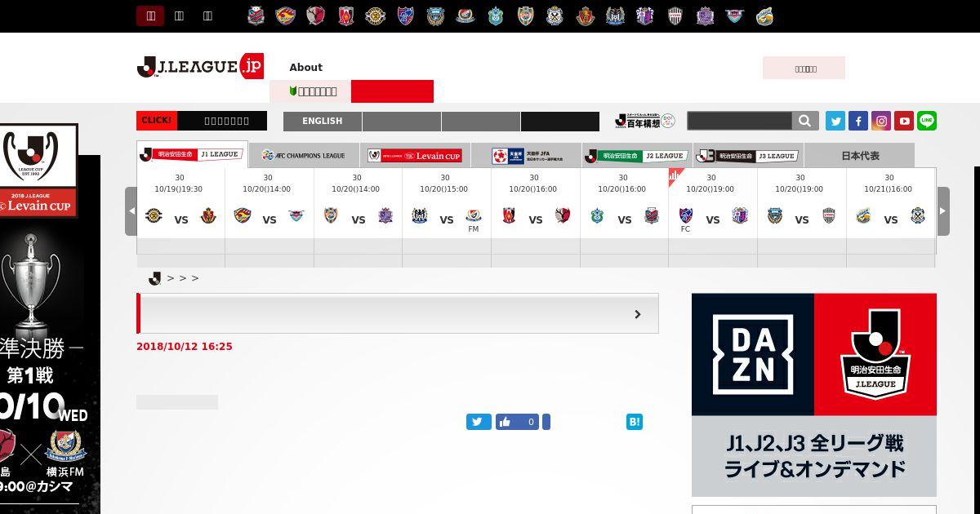Viewport: 980px width, 514px height.
Task: Select the Meiji Yasuda J1 LEAGUE tab
Action: pyautogui.click(x=192, y=154)
